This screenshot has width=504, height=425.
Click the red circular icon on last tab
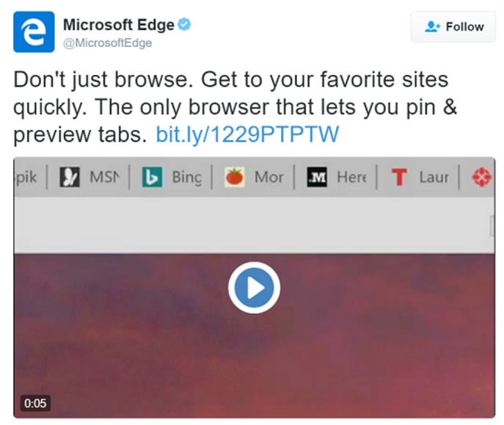point(481,178)
